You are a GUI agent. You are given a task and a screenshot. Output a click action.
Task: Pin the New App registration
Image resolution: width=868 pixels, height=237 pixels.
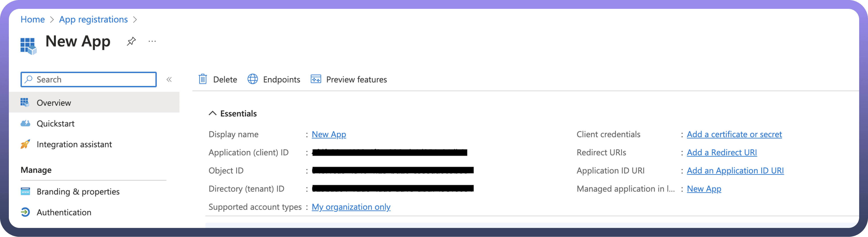(x=131, y=41)
